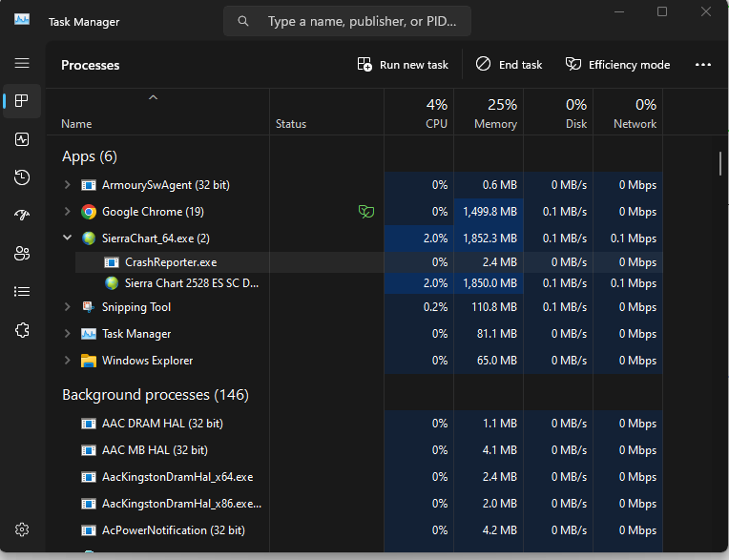The height and width of the screenshot is (560, 729).
Task: Open the Performance sidebar icon
Action: [22, 139]
